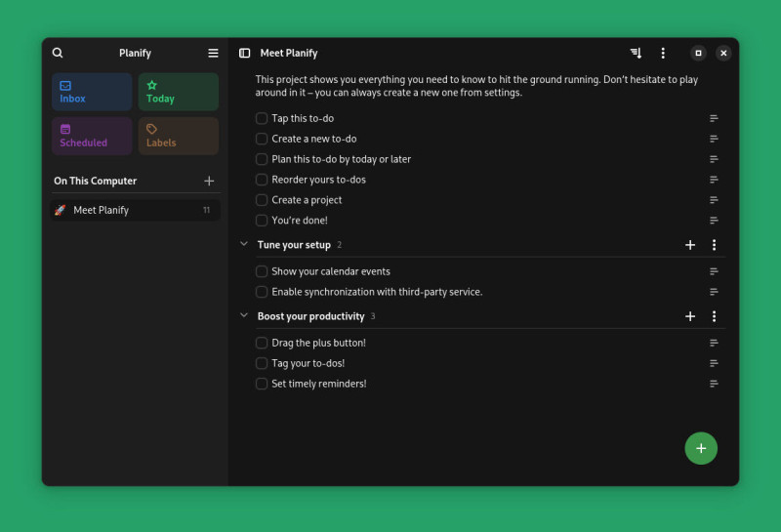Viewport: 781px width, 532px height.
Task: Click description icon on Drag the plus button! row
Action: (x=714, y=344)
